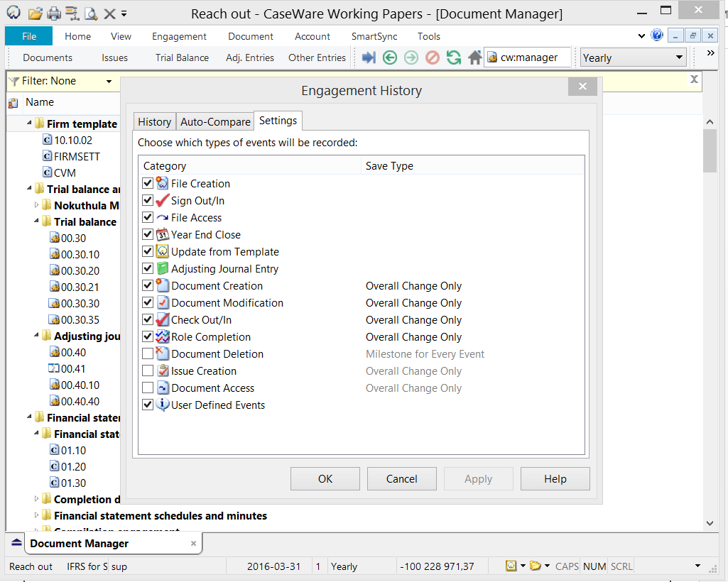Click the Print Preview icon in the quick access toolbar
This screenshot has width=728, height=582.
click(x=91, y=13)
